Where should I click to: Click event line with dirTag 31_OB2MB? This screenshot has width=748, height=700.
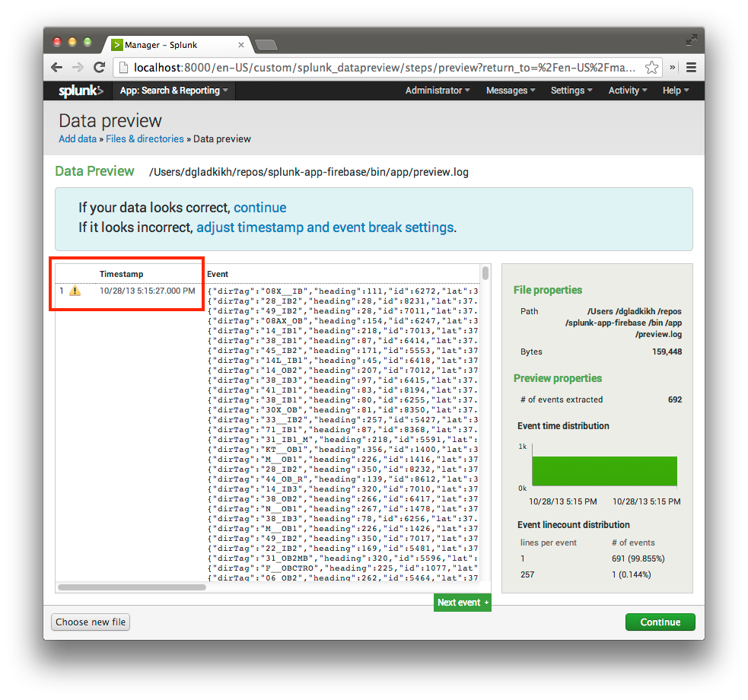(x=343, y=558)
